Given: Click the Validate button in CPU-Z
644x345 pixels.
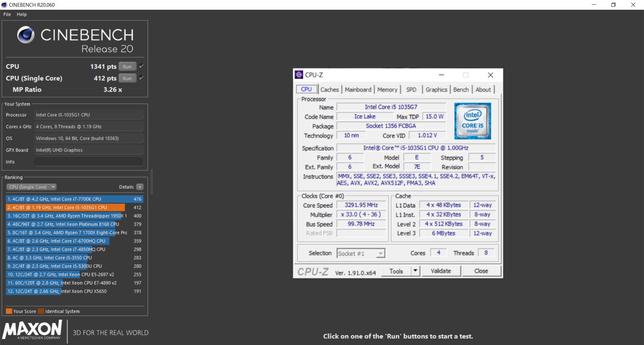Looking at the screenshot, I should (x=441, y=271).
